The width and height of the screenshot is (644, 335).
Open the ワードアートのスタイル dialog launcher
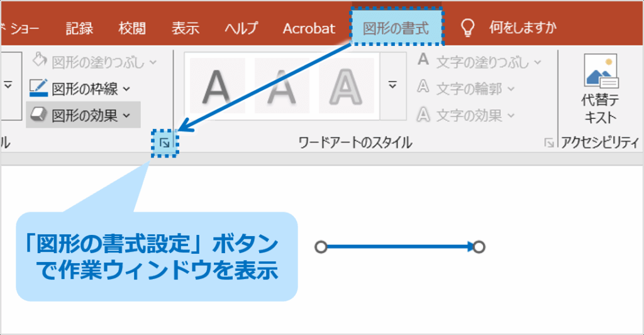point(549,144)
